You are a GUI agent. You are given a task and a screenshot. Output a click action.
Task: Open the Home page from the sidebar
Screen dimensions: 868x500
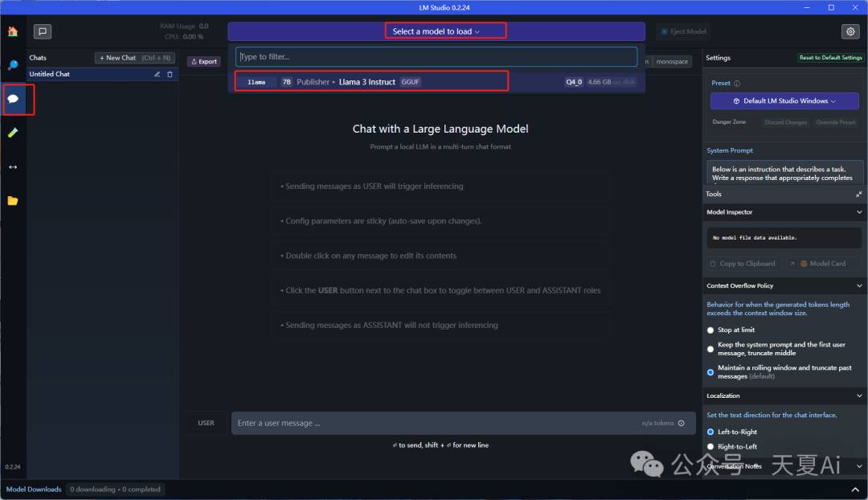pyautogui.click(x=13, y=31)
